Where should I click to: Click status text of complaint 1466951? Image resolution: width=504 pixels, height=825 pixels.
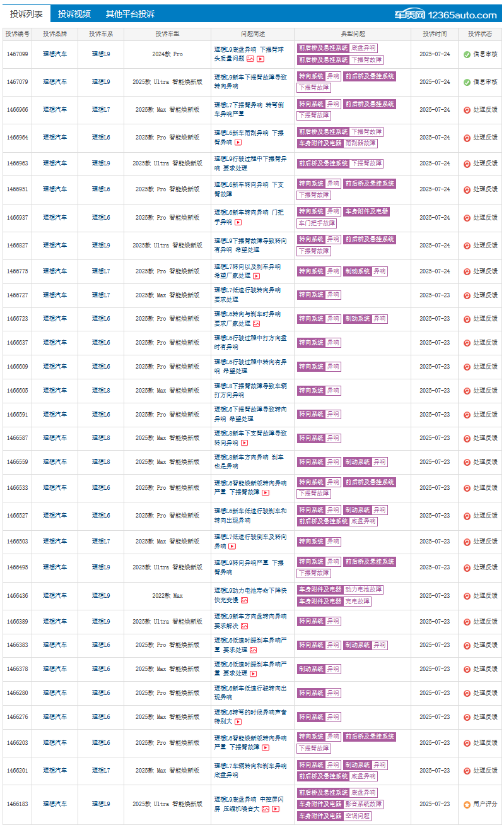click(x=485, y=189)
